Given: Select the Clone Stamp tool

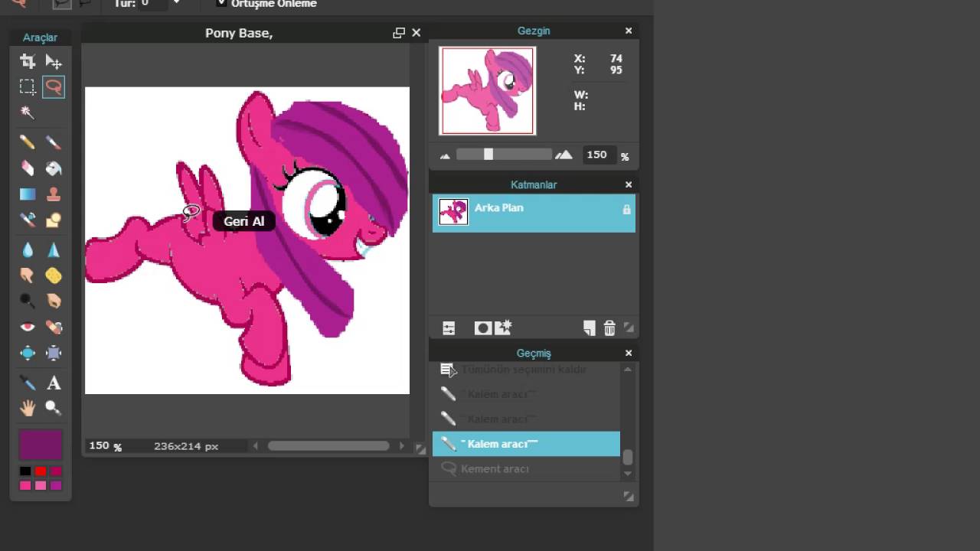Looking at the screenshot, I should 54,194.
